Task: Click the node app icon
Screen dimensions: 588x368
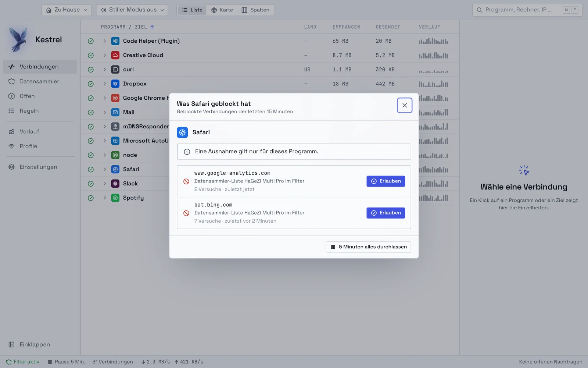Action: point(115,155)
